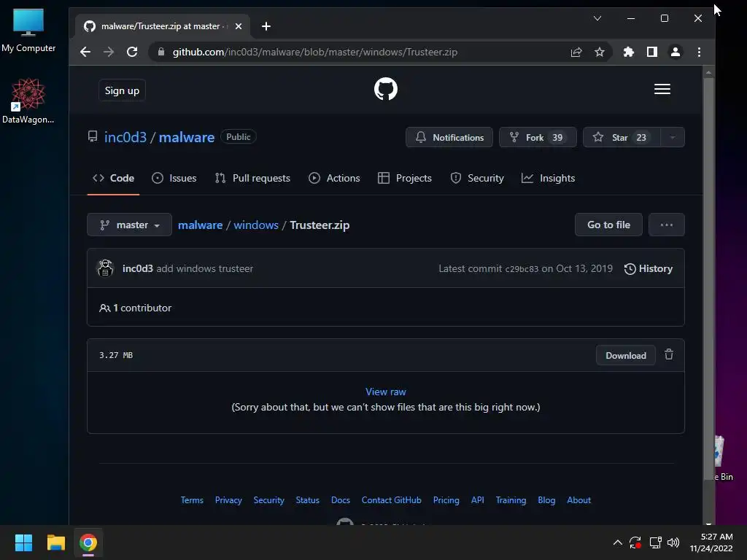The image size is (747, 560).
Task: Open the more file options ellipsis
Action: 667,225
